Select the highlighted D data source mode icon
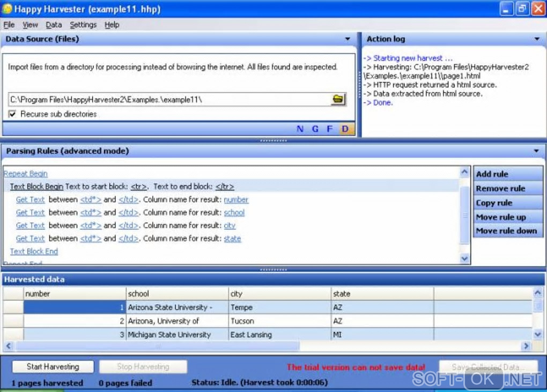The height and width of the screenshot is (392, 547). click(x=345, y=129)
